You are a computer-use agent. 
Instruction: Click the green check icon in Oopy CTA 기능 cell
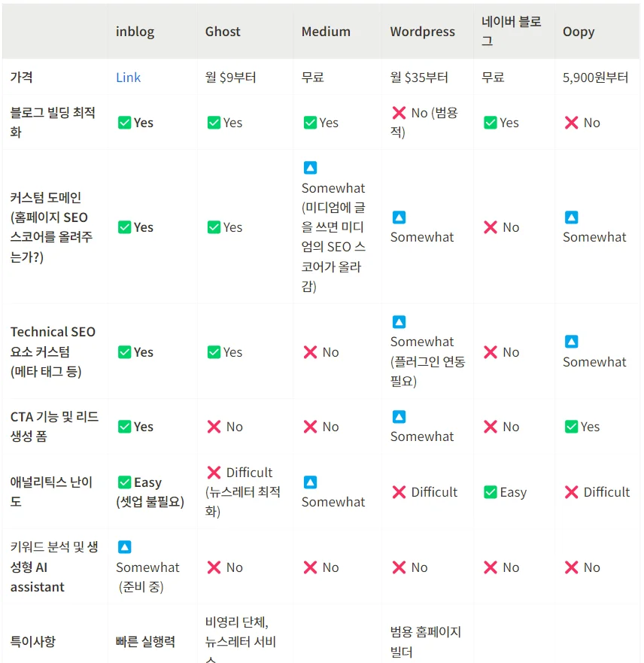click(572, 427)
